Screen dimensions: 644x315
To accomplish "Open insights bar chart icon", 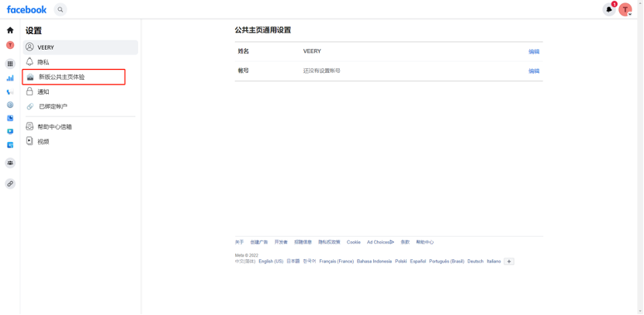I will pos(10,78).
